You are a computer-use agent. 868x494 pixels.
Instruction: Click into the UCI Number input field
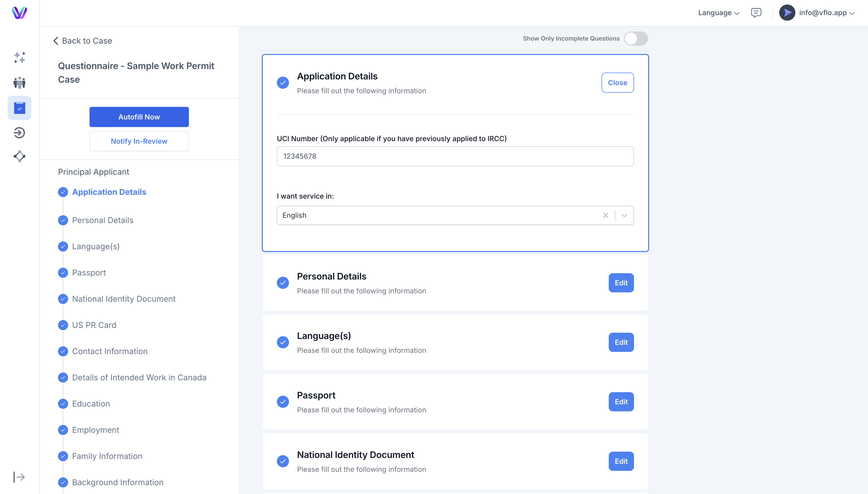pos(455,157)
